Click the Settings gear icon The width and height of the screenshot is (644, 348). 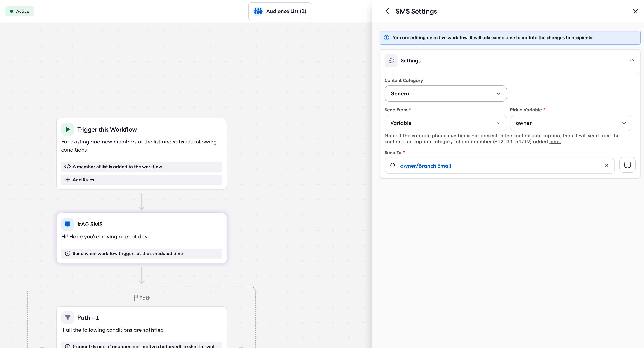click(x=391, y=60)
